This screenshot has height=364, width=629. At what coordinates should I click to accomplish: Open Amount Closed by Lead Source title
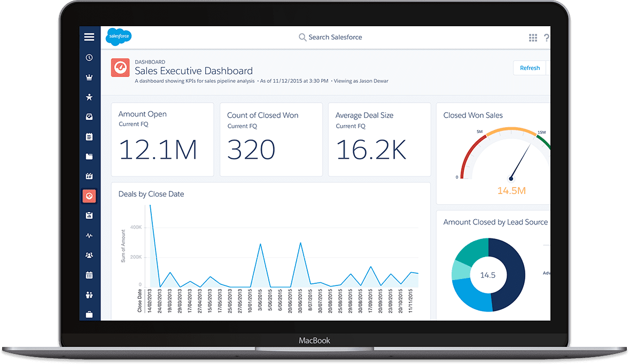pyautogui.click(x=495, y=222)
